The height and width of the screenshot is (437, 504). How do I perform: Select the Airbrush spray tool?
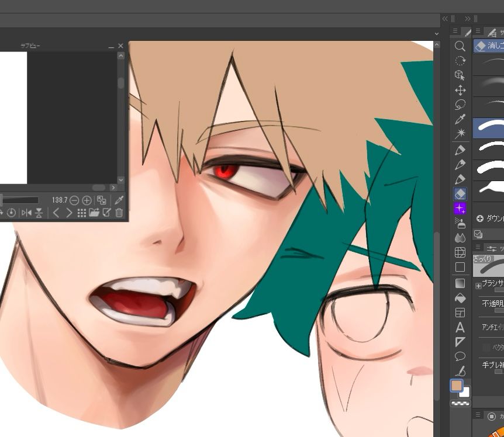460,223
